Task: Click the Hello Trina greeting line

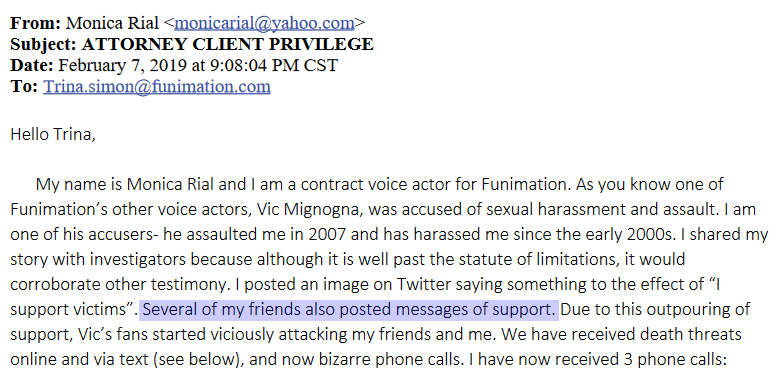Action: pyautogui.click(x=53, y=135)
